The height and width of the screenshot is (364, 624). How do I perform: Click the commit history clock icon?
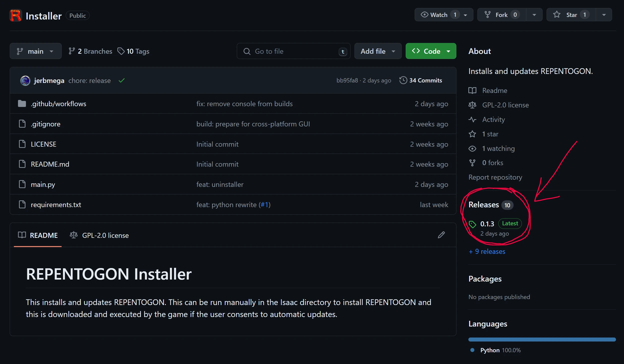[403, 80]
